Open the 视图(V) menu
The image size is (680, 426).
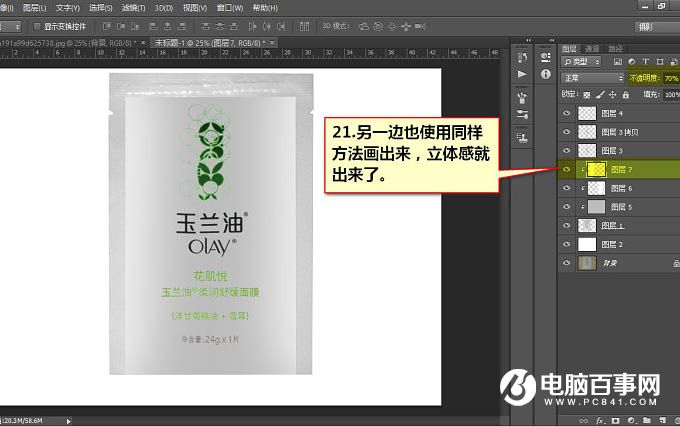coord(195,8)
